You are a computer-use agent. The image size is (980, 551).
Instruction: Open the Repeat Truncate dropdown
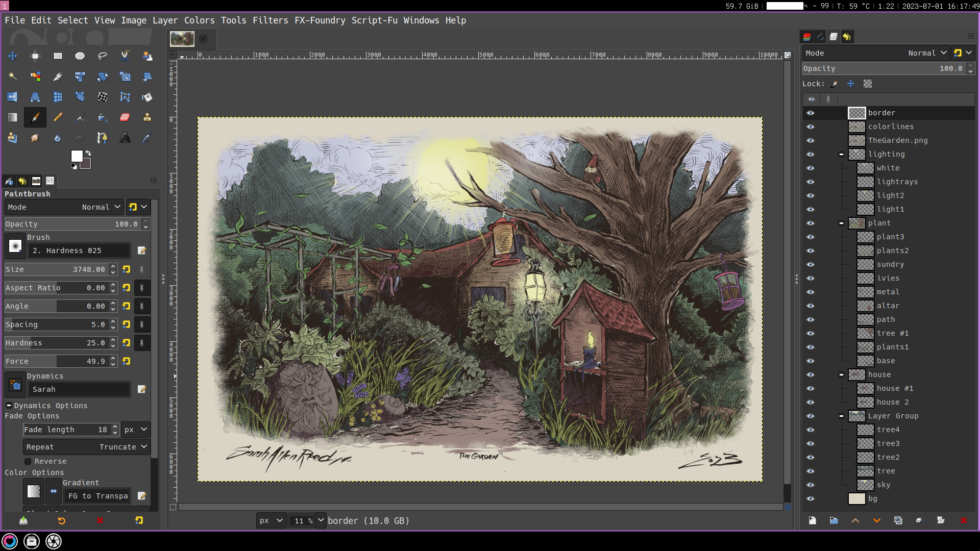point(87,447)
